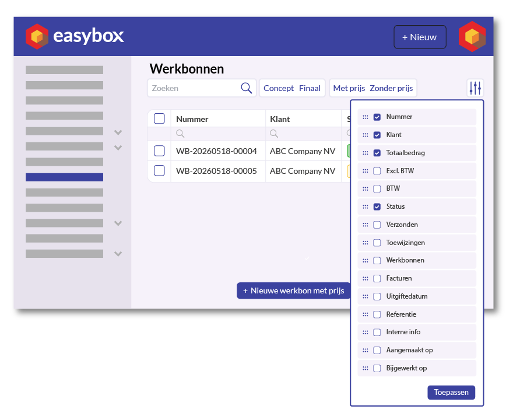This screenshot has width=513, height=420.
Task: Grab the drag handle next to Nummer
Action: [366, 117]
